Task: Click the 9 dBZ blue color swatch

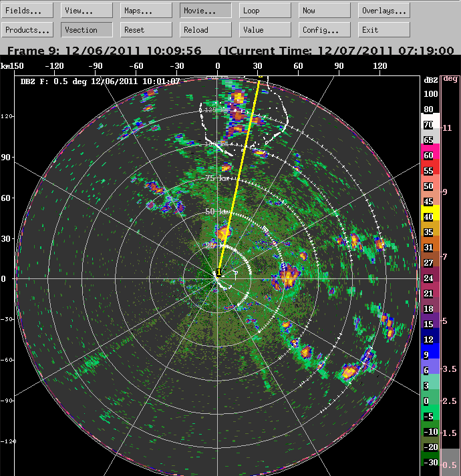Action: click(x=430, y=351)
